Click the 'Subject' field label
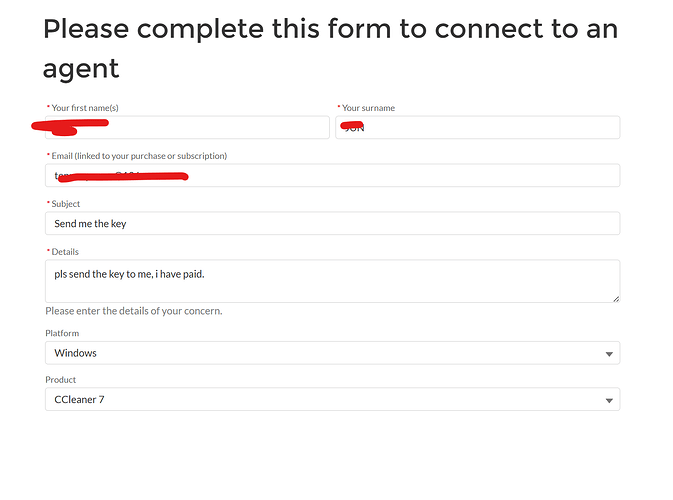The height and width of the screenshot is (500, 673). 66,204
